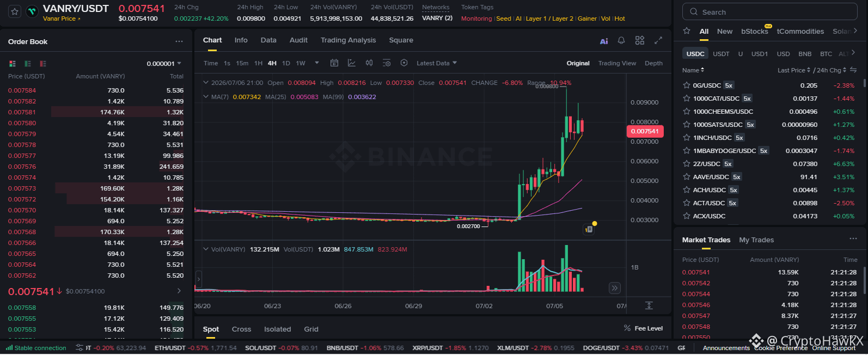Jump chart to latest candles
The image size is (868, 355).
coord(614,288)
